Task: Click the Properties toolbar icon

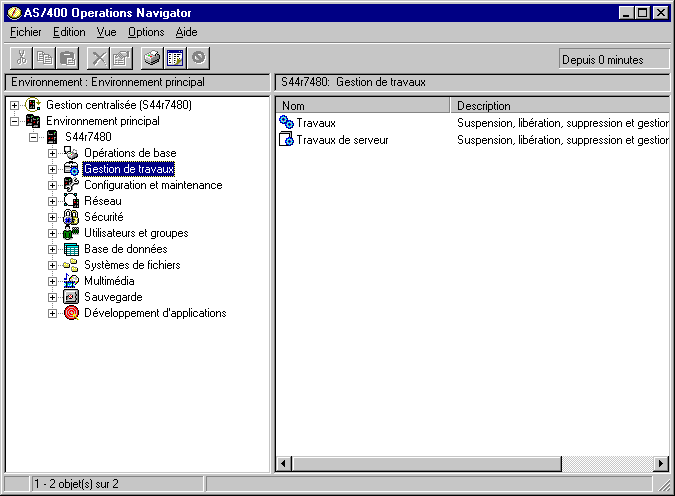Action: click(x=121, y=58)
